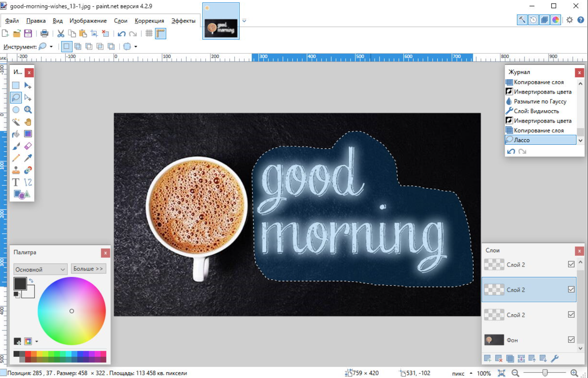This screenshot has height=378, width=588.
Task: Open the Эффекты menu
Action: pyautogui.click(x=183, y=21)
